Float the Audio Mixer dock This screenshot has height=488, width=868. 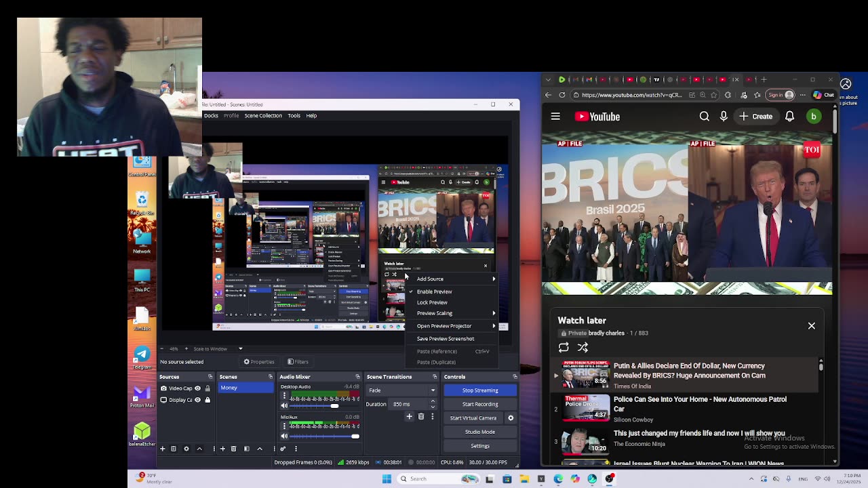coord(357,377)
